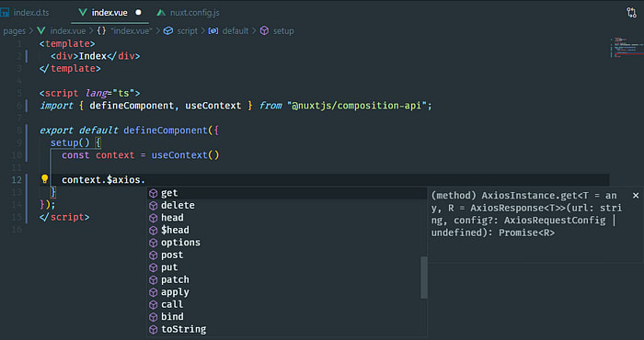Choose the 'call' autocomplete suggestion
The image size is (644, 340).
287,304
